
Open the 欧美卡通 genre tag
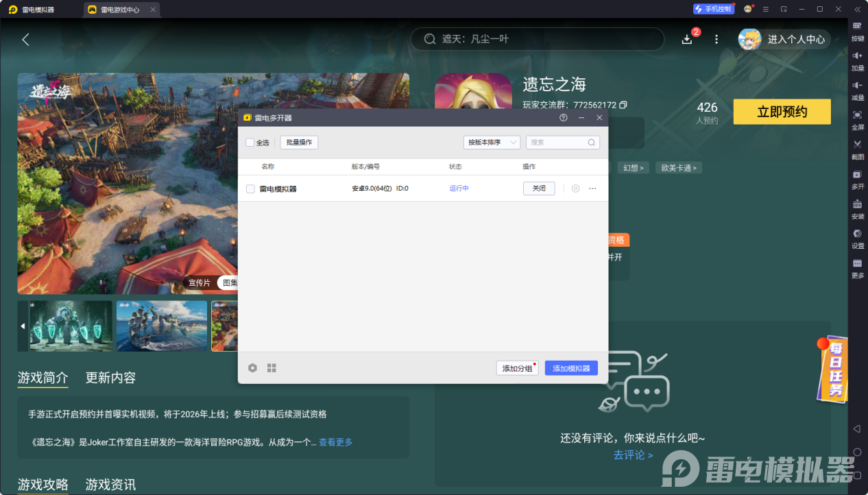pos(679,168)
